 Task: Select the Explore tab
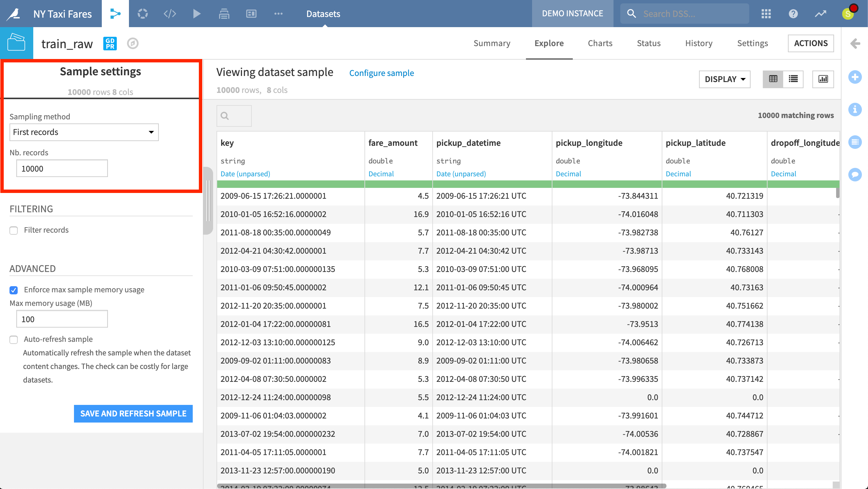pos(549,43)
